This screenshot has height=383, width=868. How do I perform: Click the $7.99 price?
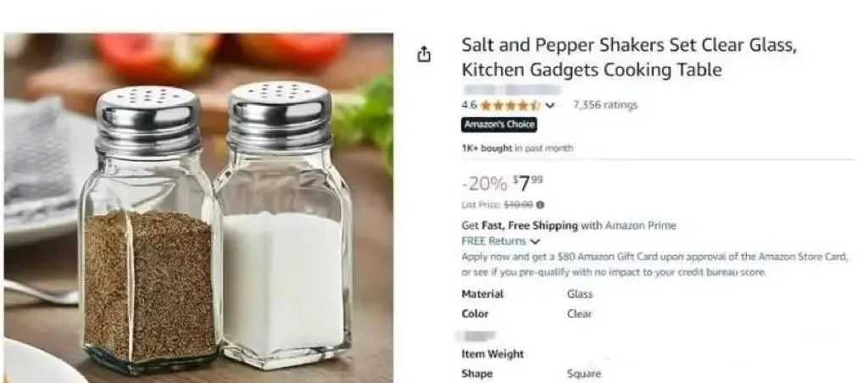(x=528, y=183)
